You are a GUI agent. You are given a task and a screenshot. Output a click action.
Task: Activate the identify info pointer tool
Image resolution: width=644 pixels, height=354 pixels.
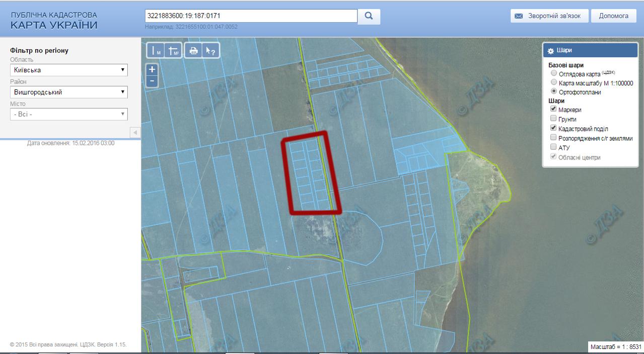210,51
